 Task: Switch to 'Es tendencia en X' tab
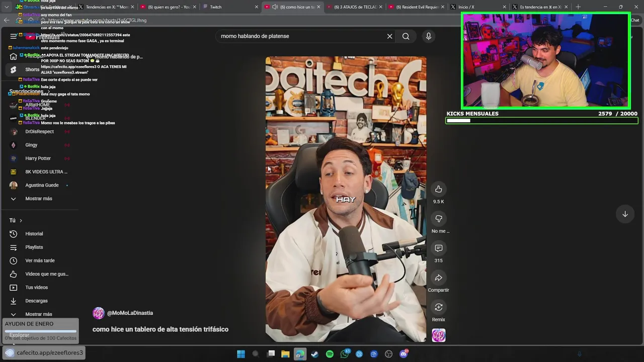pos(540,7)
